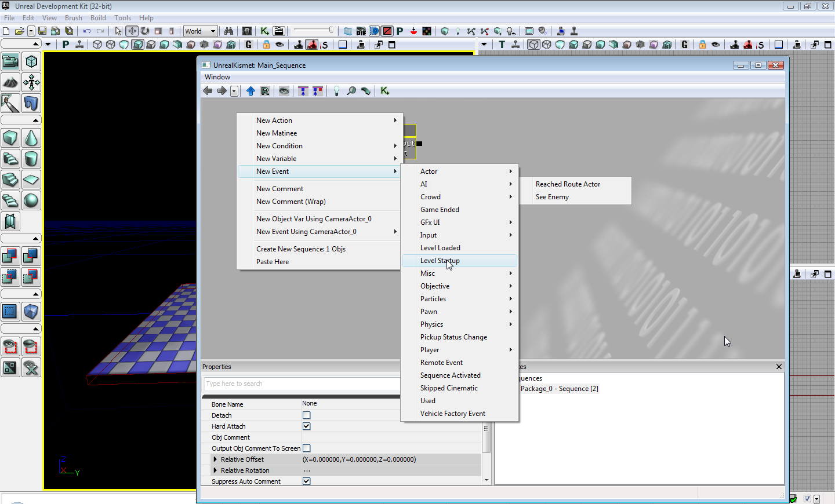Save the current level
The height and width of the screenshot is (504, 835).
[42, 31]
